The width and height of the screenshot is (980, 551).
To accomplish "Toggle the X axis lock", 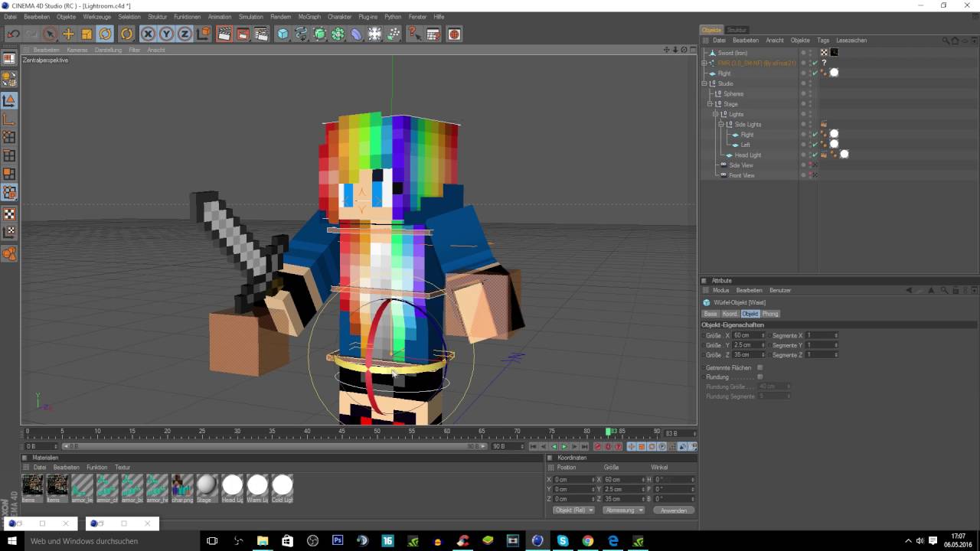I will click(148, 34).
